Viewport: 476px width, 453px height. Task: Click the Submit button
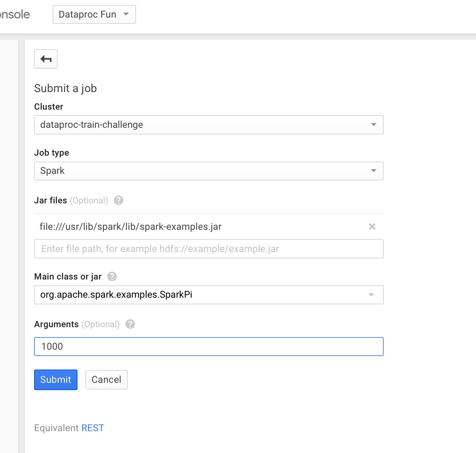click(56, 379)
